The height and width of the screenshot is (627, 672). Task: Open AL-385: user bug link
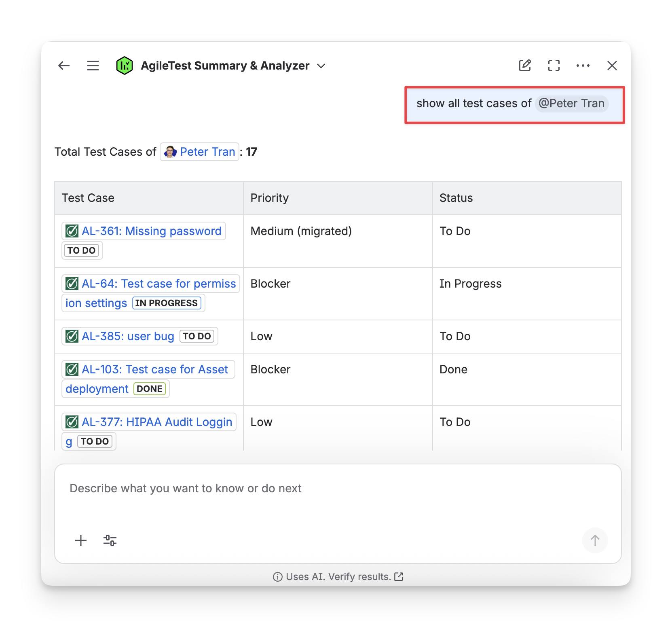[x=128, y=336]
